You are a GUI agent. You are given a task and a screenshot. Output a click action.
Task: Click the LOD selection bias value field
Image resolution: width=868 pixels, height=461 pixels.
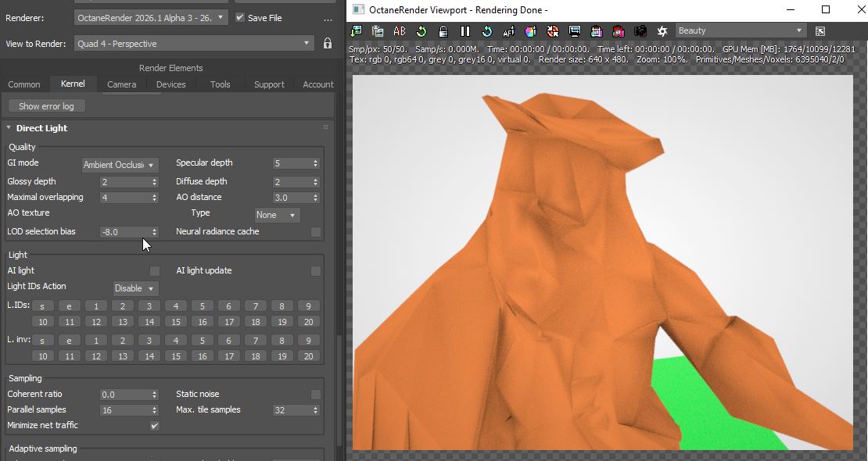click(124, 232)
